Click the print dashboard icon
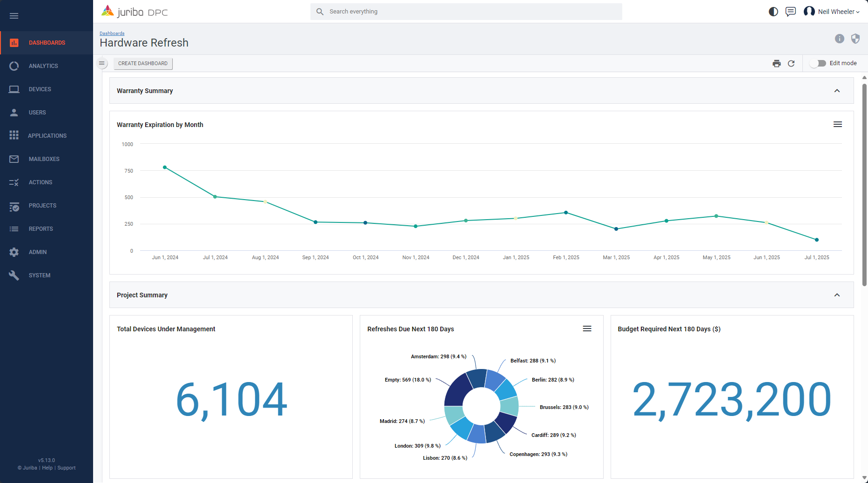The image size is (868, 483). (x=776, y=64)
